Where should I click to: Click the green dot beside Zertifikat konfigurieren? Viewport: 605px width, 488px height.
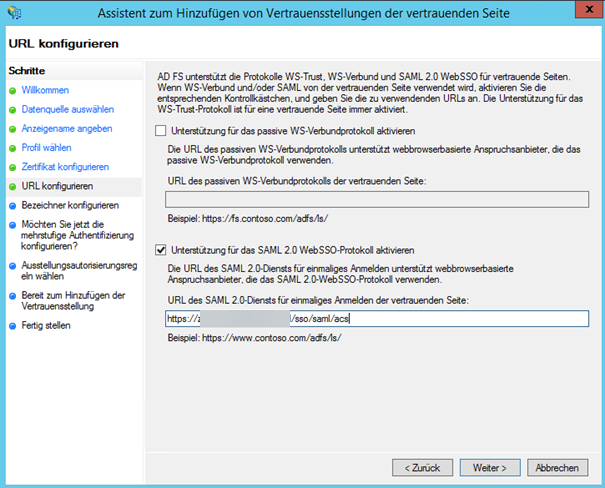[x=12, y=168]
